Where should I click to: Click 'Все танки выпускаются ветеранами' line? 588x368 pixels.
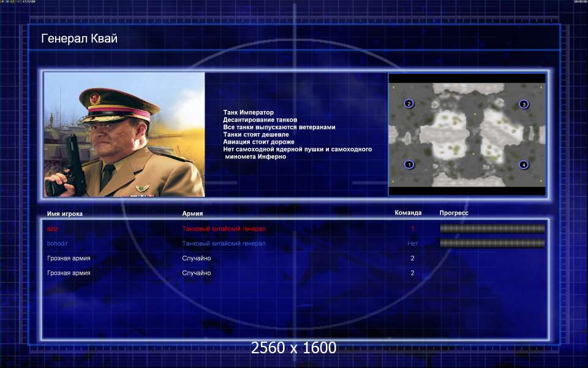click(279, 127)
